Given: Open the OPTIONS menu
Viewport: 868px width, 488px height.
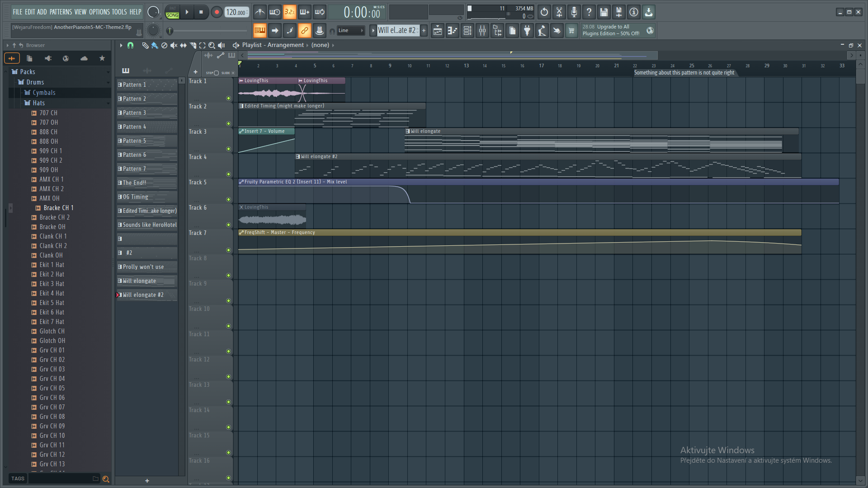Looking at the screenshot, I should 99,12.
